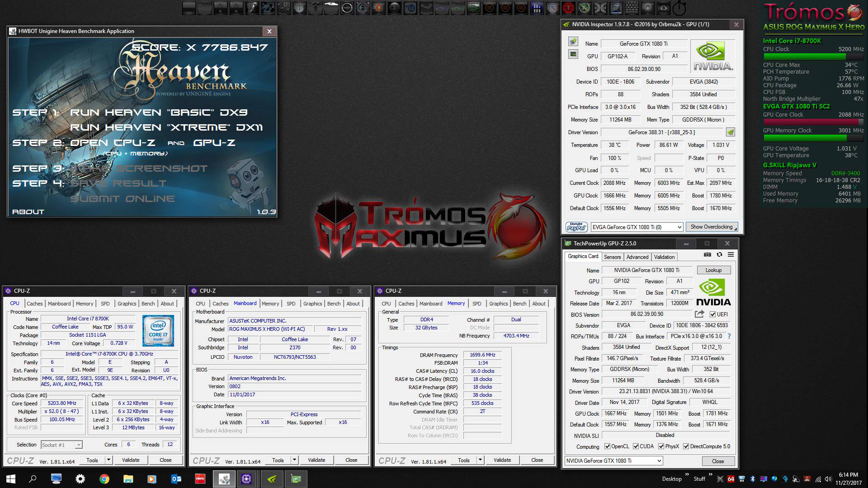Image resolution: width=868 pixels, height=488 pixels.
Task: Click the volume speaker tray icon
Action: click(x=828, y=479)
